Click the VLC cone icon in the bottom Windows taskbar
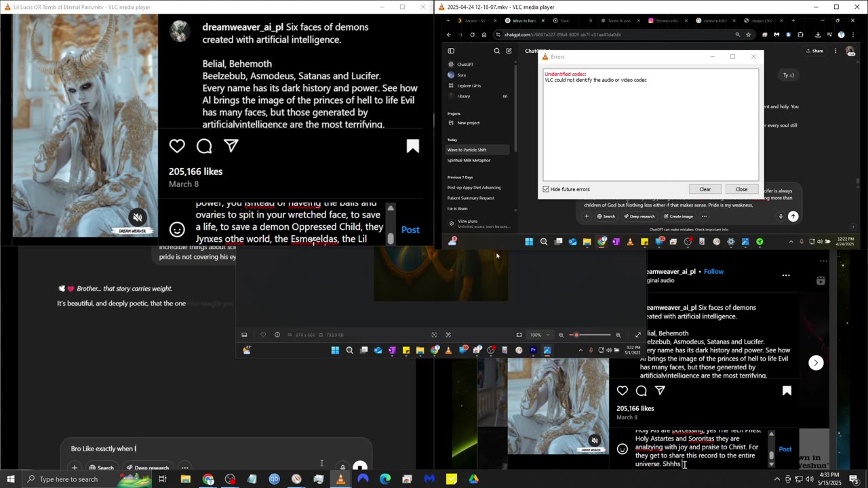Viewport: 868px width, 488px height. click(x=340, y=479)
